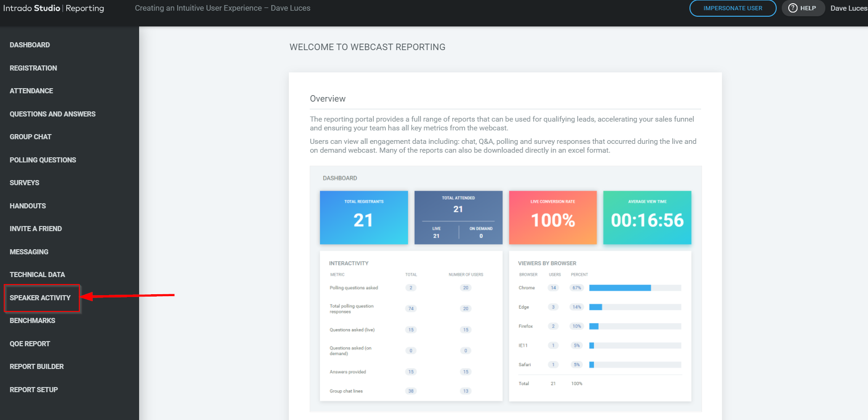868x420 pixels.
Task: Launch Report Builder from sidebar
Action: coord(37,367)
